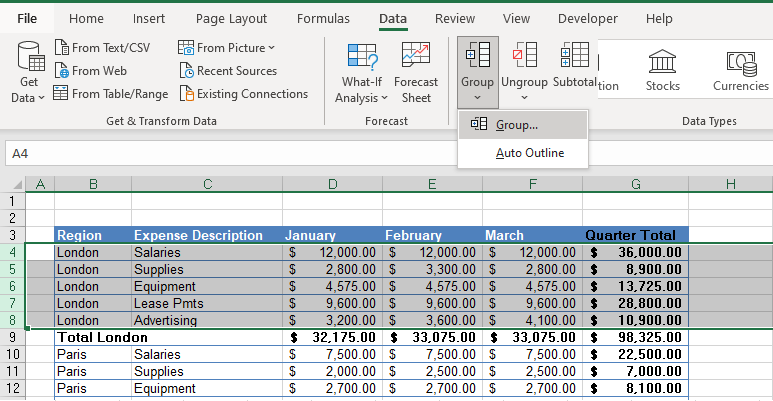Image resolution: width=773 pixels, height=401 pixels.
Task: Open the Ungroup dropdown arrow
Action: (x=524, y=98)
